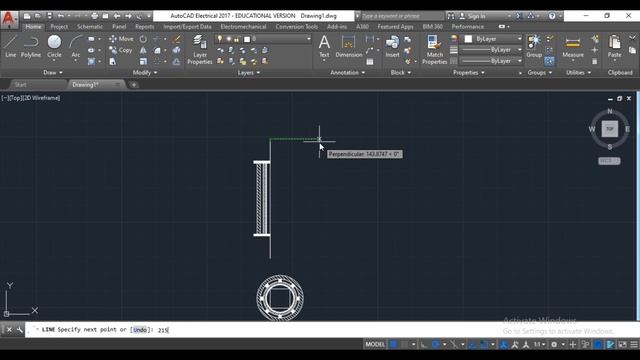Screen dimensions: 640x360
Task: Click the customize wrench icon in command line
Action: tap(20, 330)
